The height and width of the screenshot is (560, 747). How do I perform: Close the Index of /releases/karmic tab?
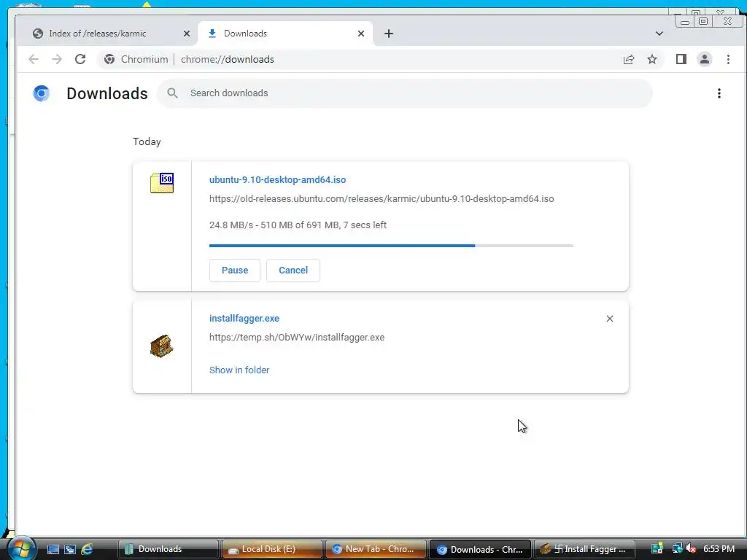point(187,34)
